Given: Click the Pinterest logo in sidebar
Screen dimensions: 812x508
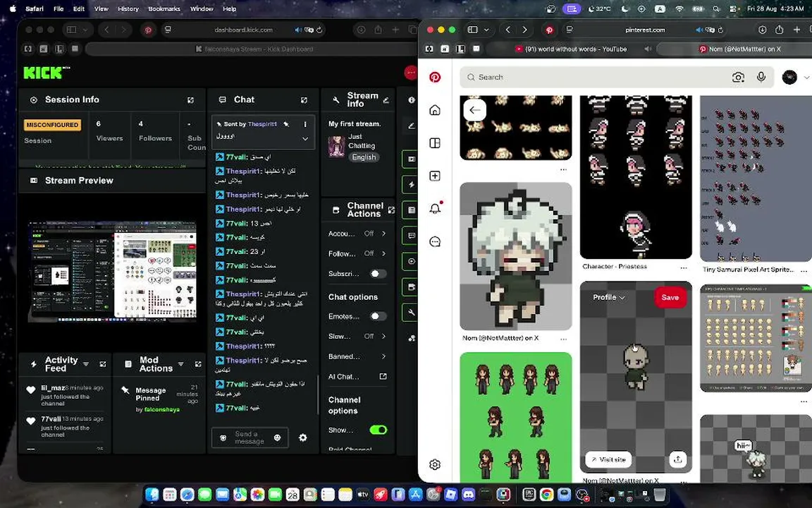Looking at the screenshot, I should [x=435, y=77].
